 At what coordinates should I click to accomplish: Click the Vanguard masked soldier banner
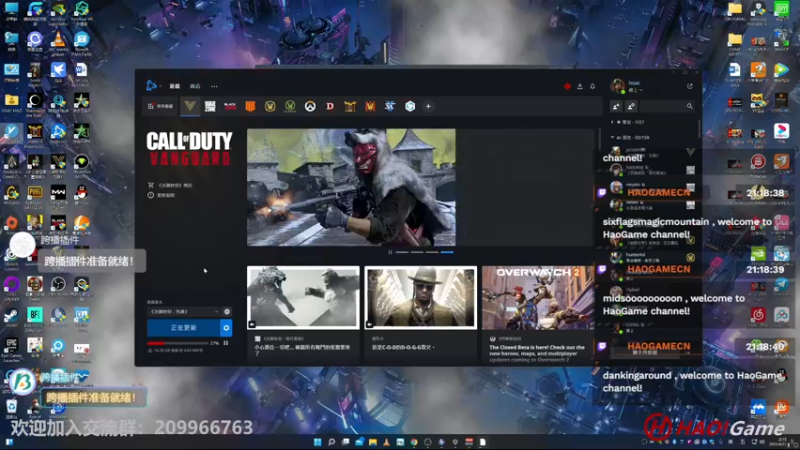351,187
